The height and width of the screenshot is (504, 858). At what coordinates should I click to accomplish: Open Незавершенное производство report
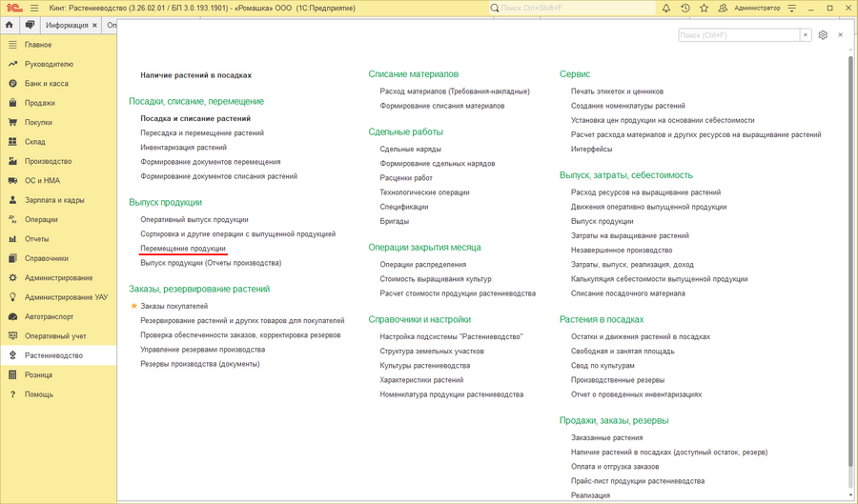(x=622, y=251)
